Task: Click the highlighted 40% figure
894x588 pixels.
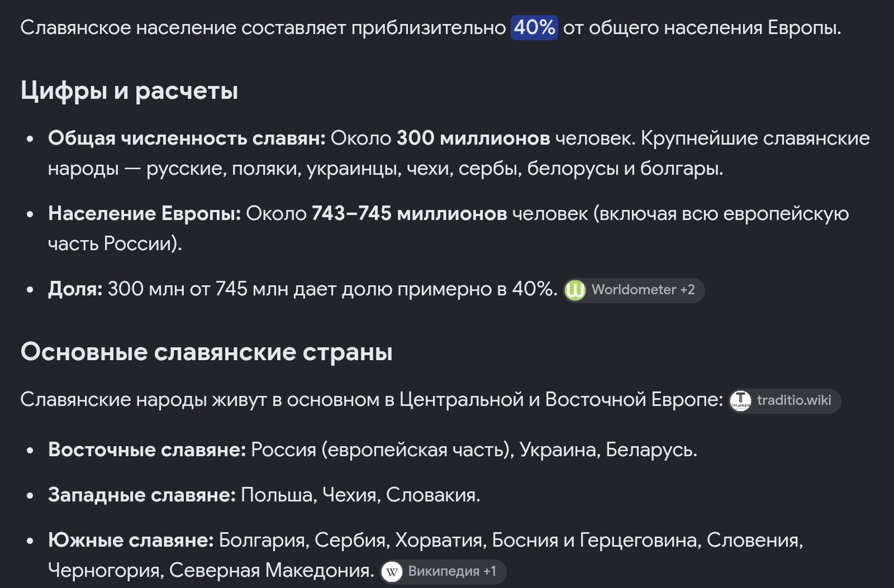Action: pos(534,27)
